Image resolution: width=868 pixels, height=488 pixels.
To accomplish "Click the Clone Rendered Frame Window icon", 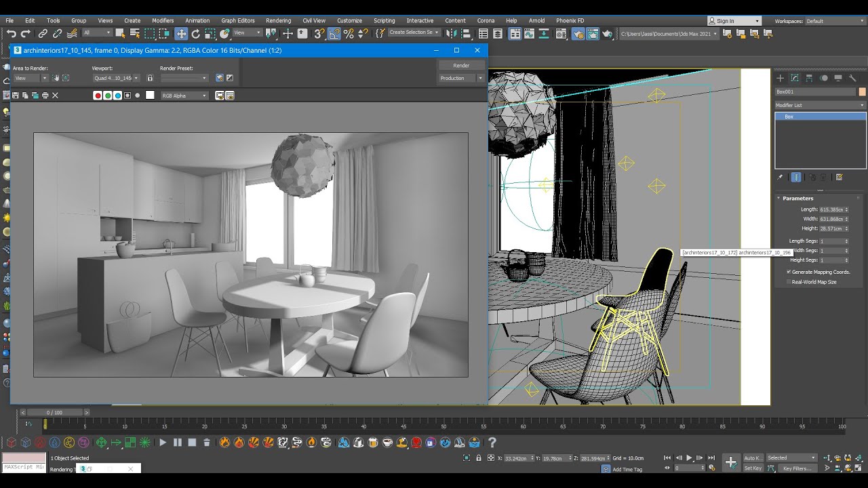I will tap(35, 96).
